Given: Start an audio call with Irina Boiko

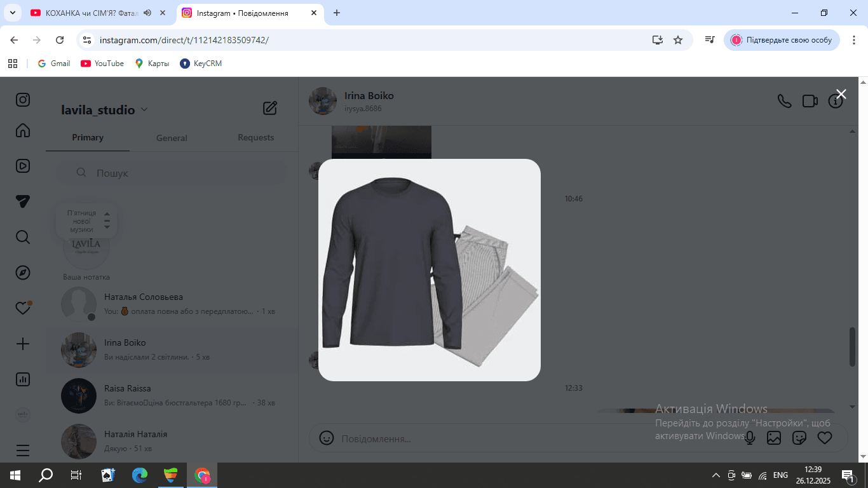Looking at the screenshot, I should point(785,101).
